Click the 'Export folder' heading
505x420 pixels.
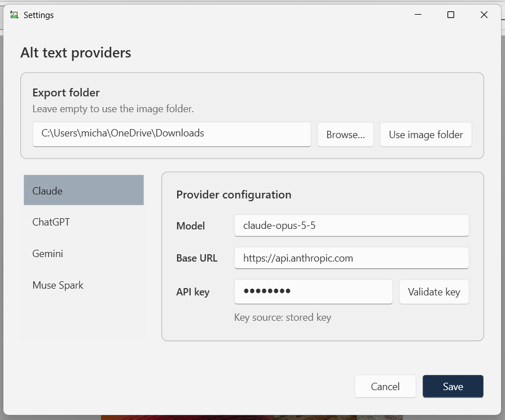66,92
